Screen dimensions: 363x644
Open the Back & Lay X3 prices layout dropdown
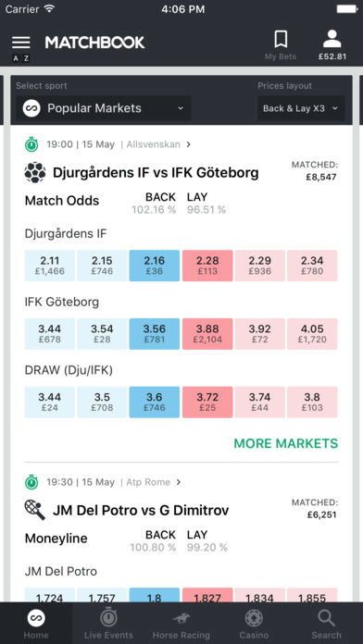point(301,108)
